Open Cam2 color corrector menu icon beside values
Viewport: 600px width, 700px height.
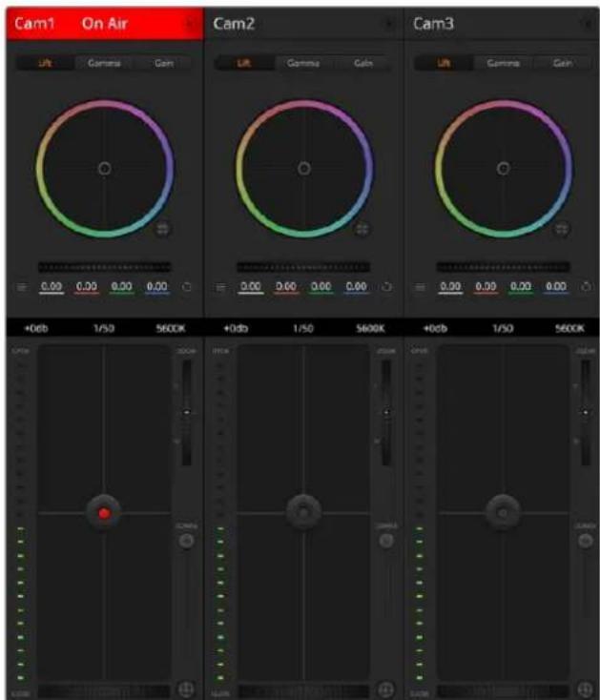coord(220,287)
